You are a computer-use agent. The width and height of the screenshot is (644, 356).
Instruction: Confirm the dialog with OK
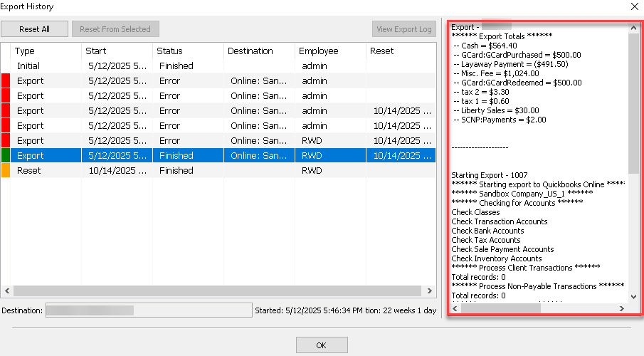click(x=322, y=345)
